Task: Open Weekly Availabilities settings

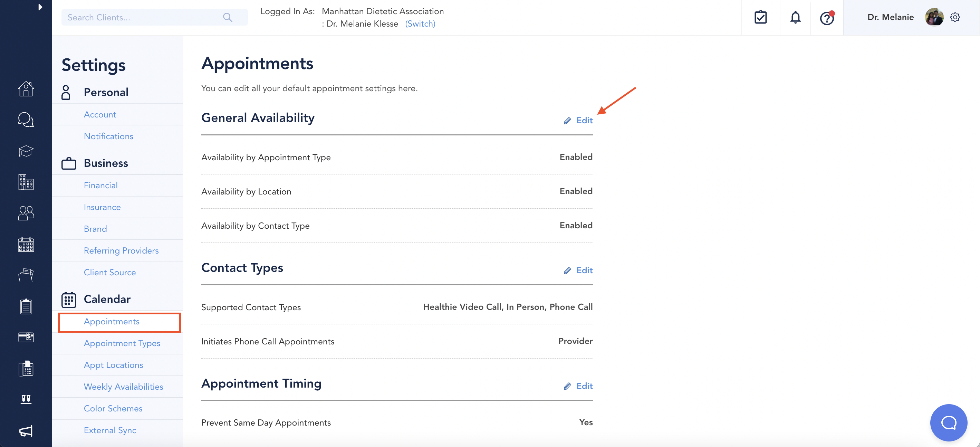Action: click(x=123, y=387)
